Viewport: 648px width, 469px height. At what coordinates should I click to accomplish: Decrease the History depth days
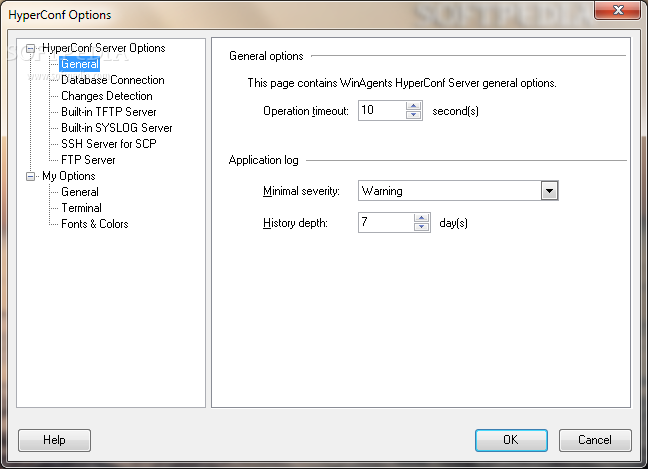pos(422,227)
